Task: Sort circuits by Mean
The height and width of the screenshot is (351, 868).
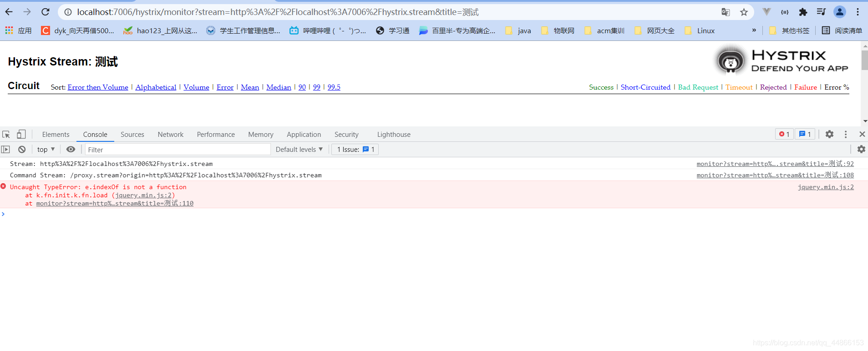Action: tap(250, 87)
